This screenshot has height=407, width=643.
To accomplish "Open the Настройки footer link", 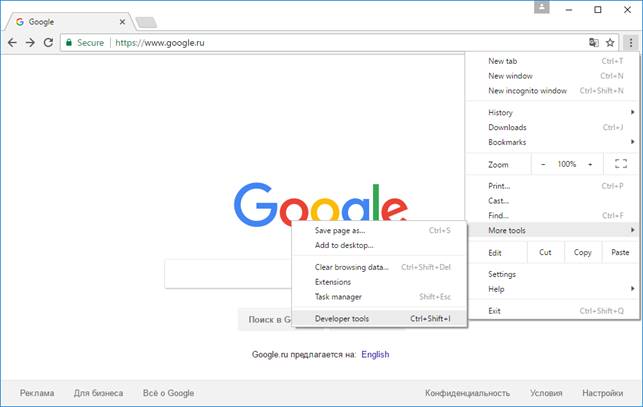I will point(602,393).
